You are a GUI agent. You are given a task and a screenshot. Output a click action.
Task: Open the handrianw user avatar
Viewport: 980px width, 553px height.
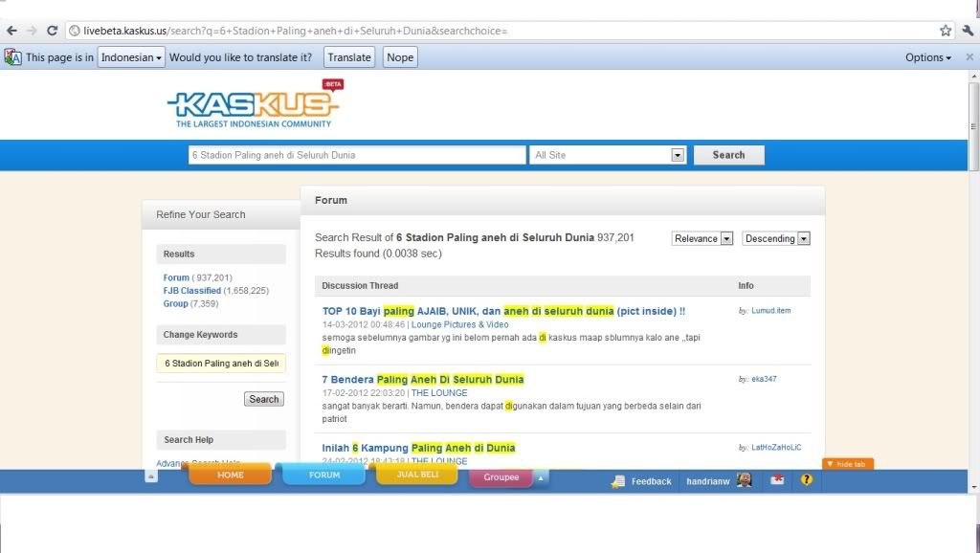(x=744, y=480)
